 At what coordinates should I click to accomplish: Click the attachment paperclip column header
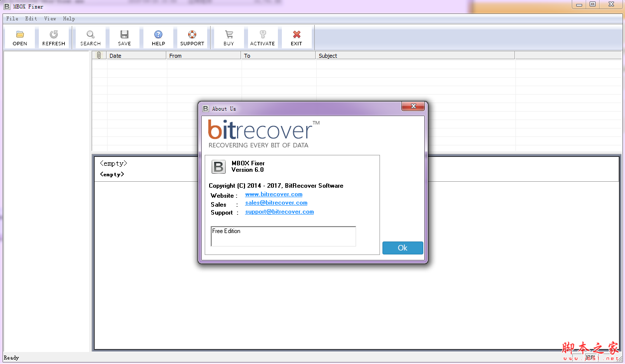(99, 55)
